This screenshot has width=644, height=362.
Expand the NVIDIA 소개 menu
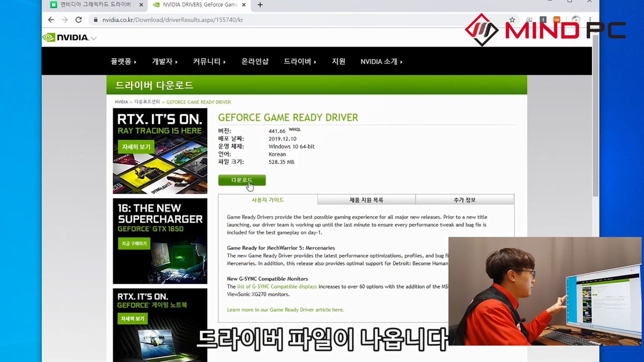click(381, 62)
